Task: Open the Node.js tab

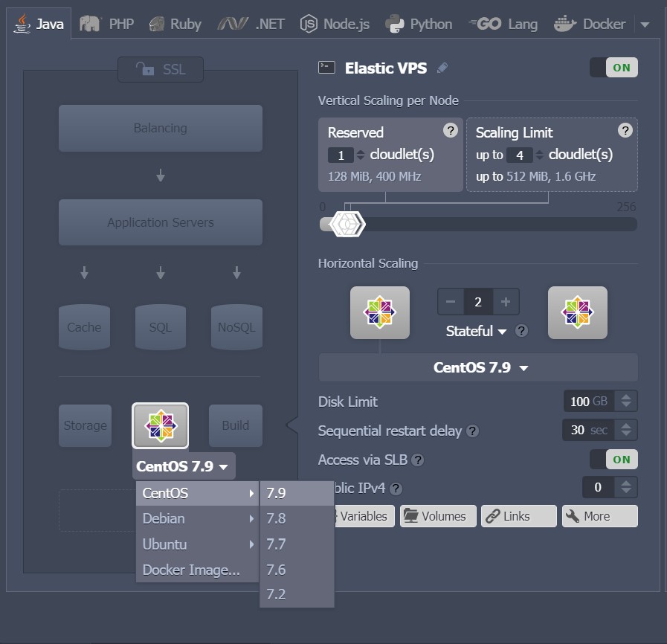Action: 335,24
